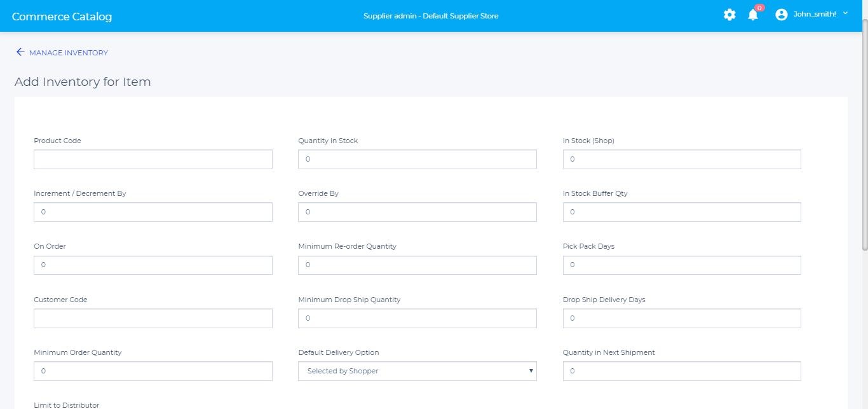Select the In Stock Buffer Qty input
The height and width of the screenshot is (409, 868).
(682, 212)
